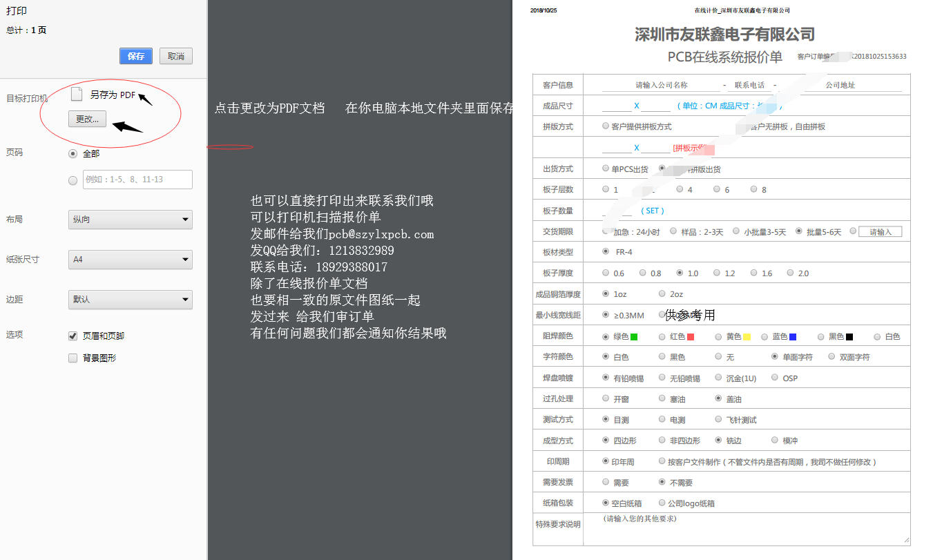Screen dimensions: 933x560
Task: Enable background graphics (背景图形) checkbox
Action: (73, 358)
